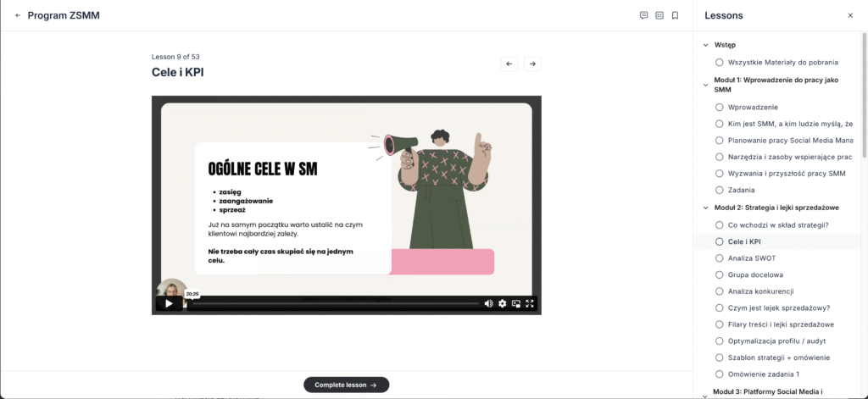Go back with the arrow beside Program ZSMM
The image size is (868, 399).
[x=18, y=15]
